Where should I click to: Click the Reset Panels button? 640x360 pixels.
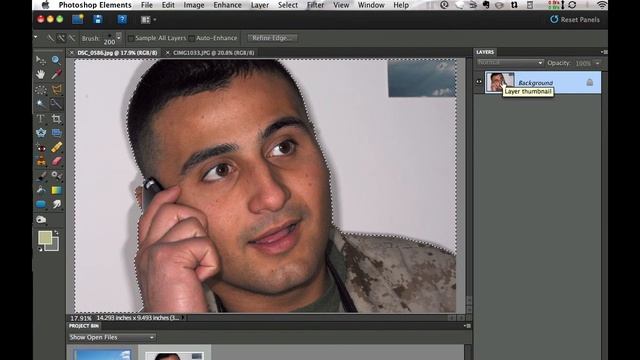pyautogui.click(x=575, y=20)
